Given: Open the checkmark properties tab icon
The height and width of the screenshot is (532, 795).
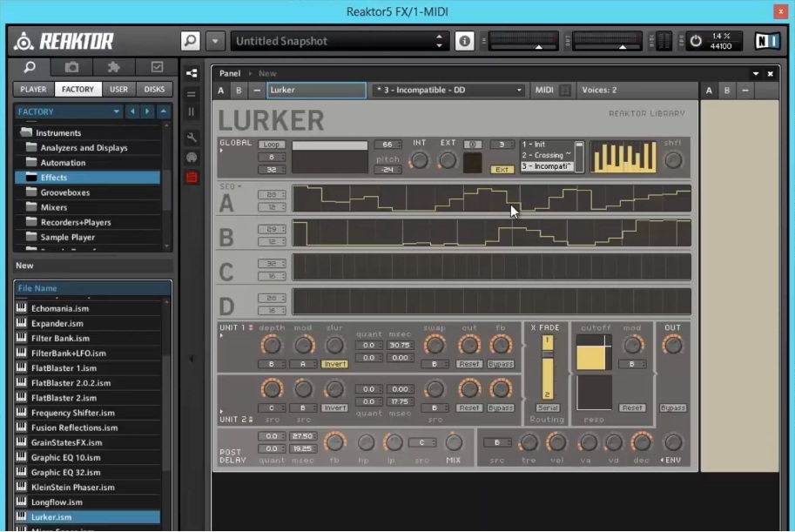Looking at the screenshot, I should tap(158, 67).
